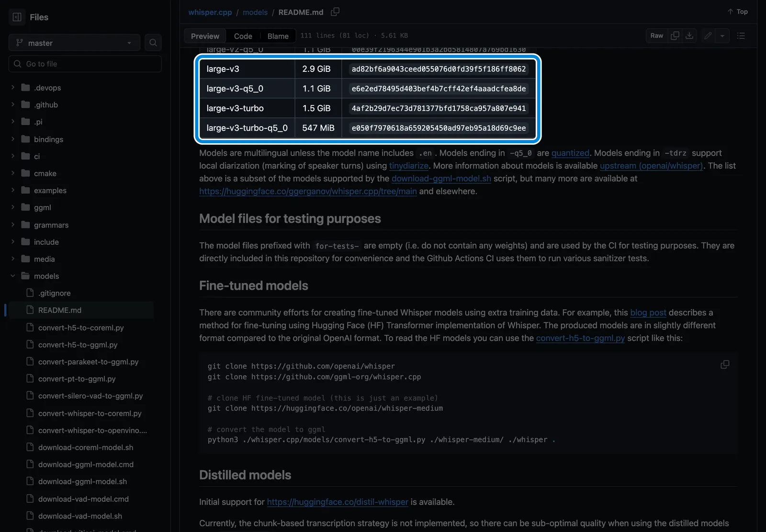The image size is (766, 532).
Task: Expand the bindings folder
Action: pos(13,139)
